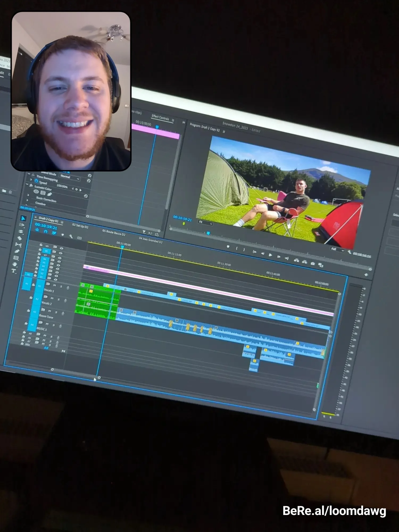
Task: Select the Slip tool
Action: point(18,244)
